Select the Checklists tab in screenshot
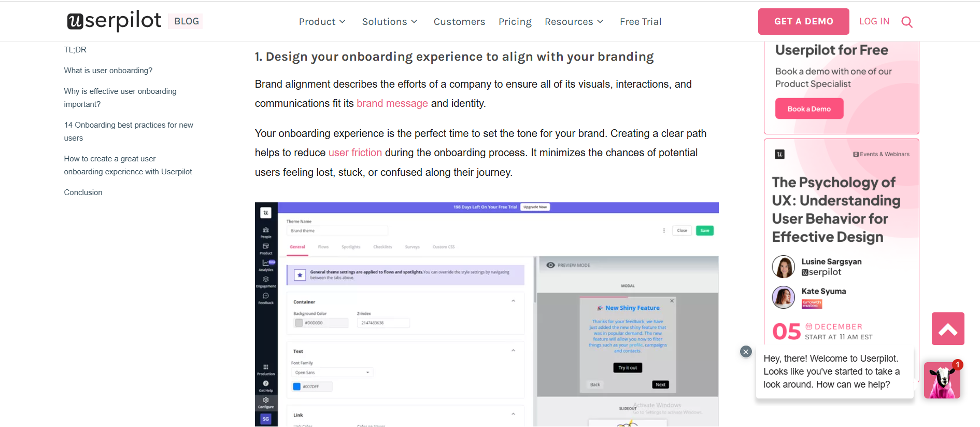The width and height of the screenshot is (980, 427). pyautogui.click(x=382, y=247)
